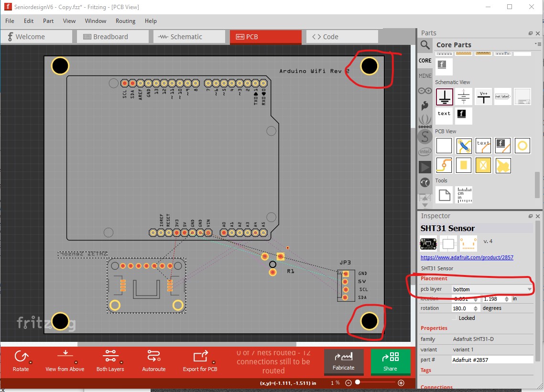Image resolution: width=544 pixels, height=392 pixels.
Task: Open the adafruit.com product link
Action: (467, 257)
